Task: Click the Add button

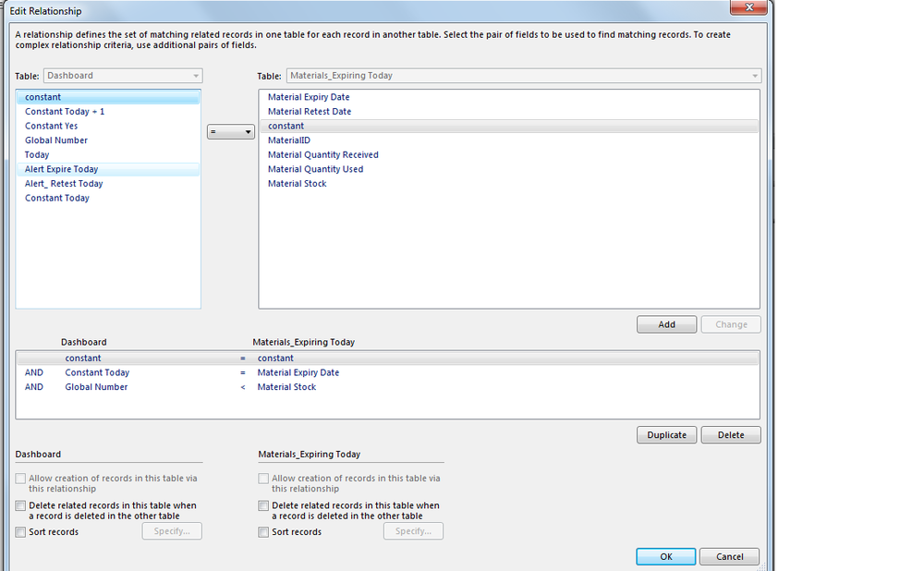Action: pos(666,324)
